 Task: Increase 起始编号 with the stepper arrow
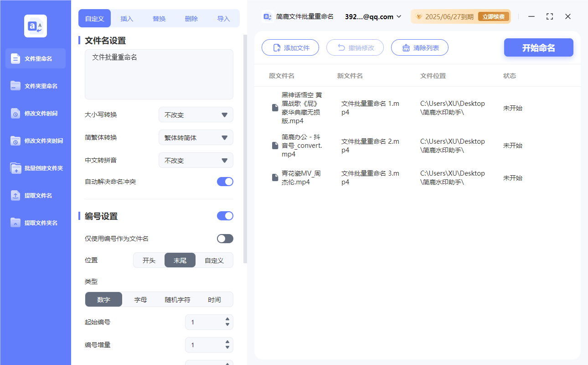coord(227,319)
